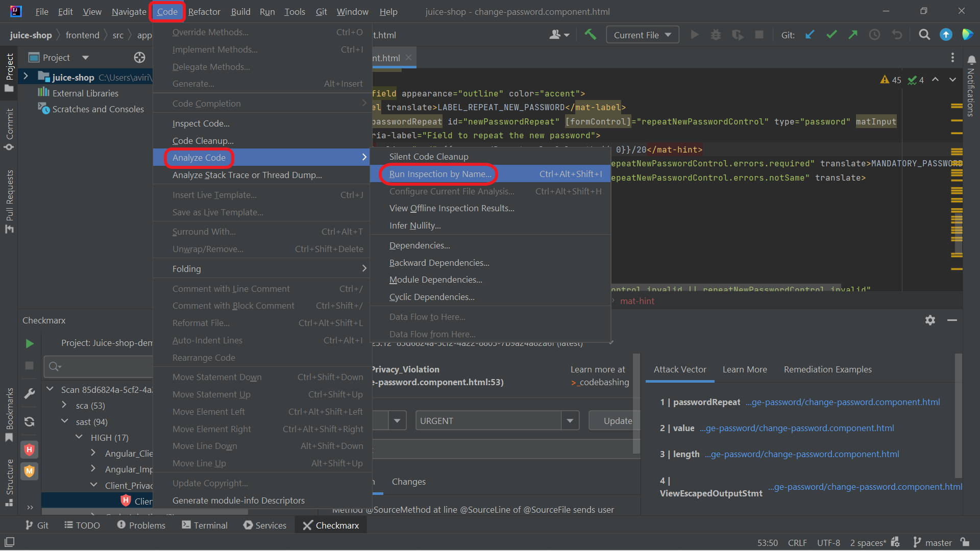Image resolution: width=980 pixels, height=551 pixels.
Task: Click the Run green play icon in toolbar
Action: [x=695, y=35]
